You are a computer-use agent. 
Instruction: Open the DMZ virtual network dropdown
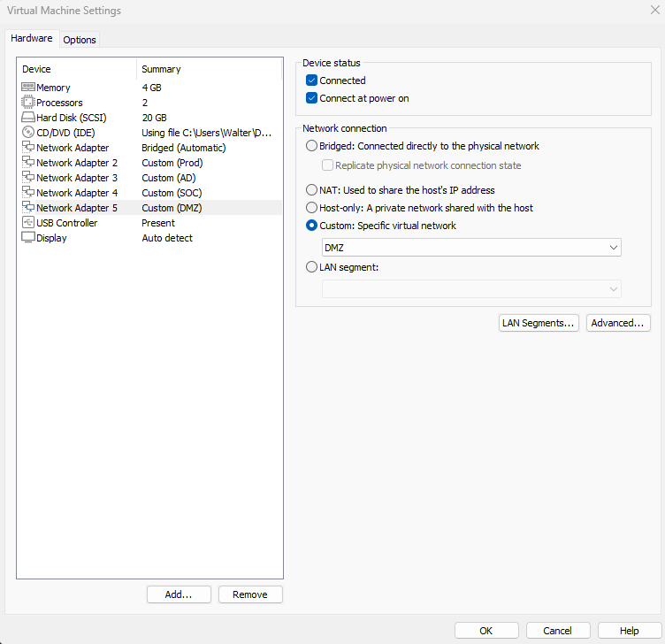[x=471, y=248]
